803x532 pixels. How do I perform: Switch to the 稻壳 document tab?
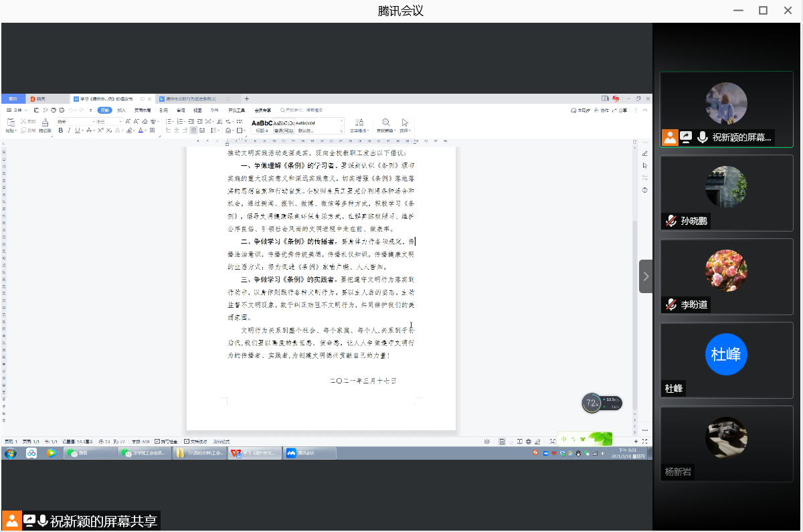point(37,98)
